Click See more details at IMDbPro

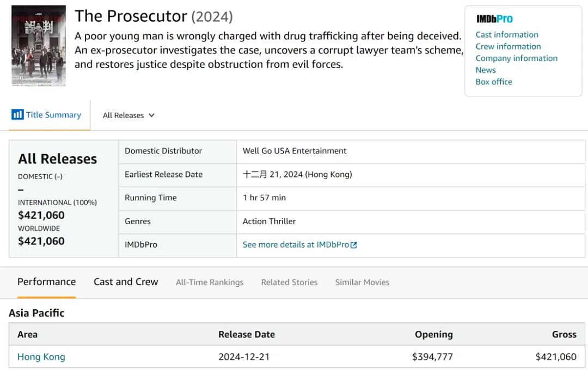pyautogui.click(x=296, y=245)
